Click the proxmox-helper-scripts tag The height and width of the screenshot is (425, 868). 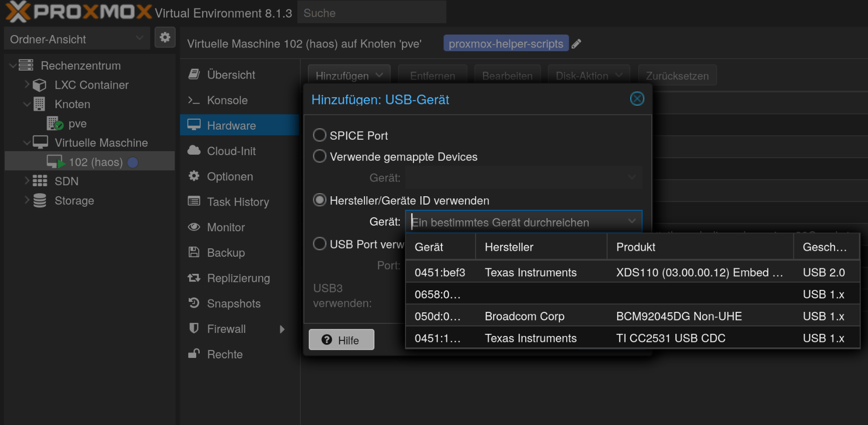tap(506, 44)
